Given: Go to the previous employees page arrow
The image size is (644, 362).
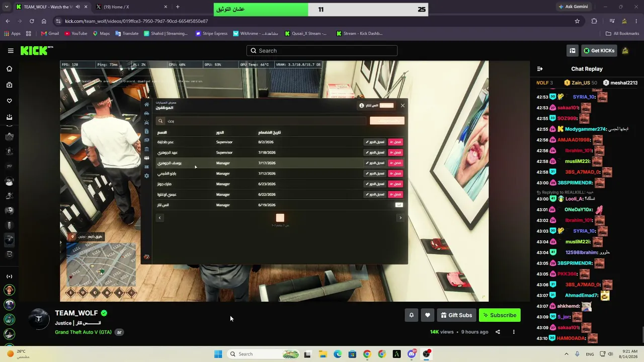Looking at the screenshot, I should (159, 218).
